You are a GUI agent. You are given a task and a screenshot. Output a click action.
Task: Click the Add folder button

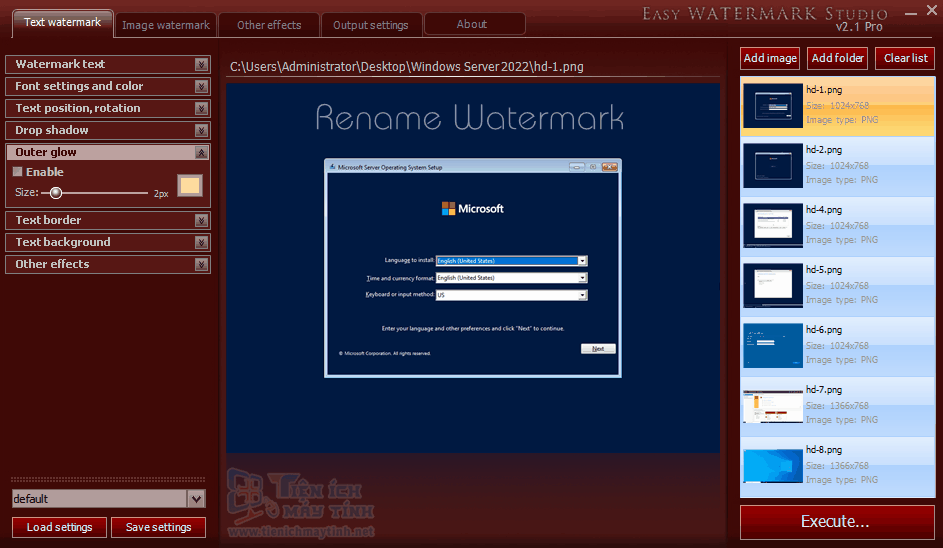[837, 58]
